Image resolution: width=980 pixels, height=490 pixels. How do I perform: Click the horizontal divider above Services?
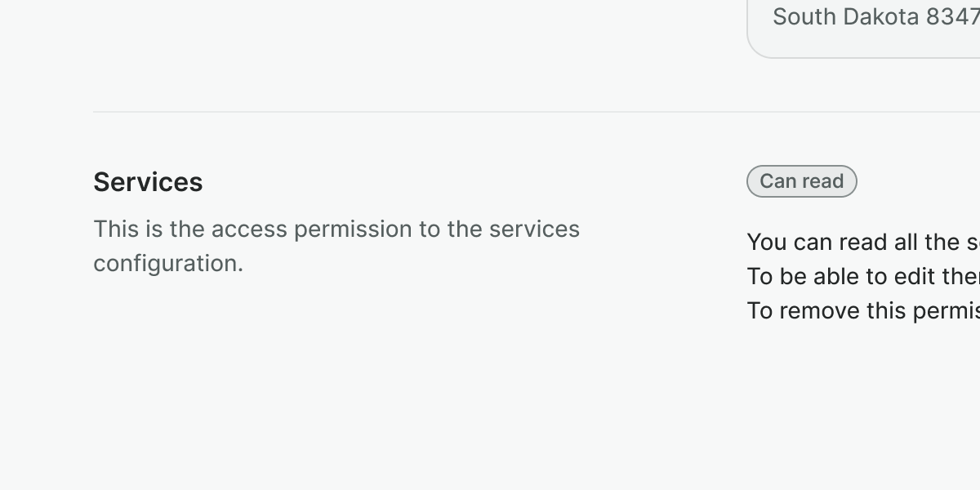pos(490,112)
